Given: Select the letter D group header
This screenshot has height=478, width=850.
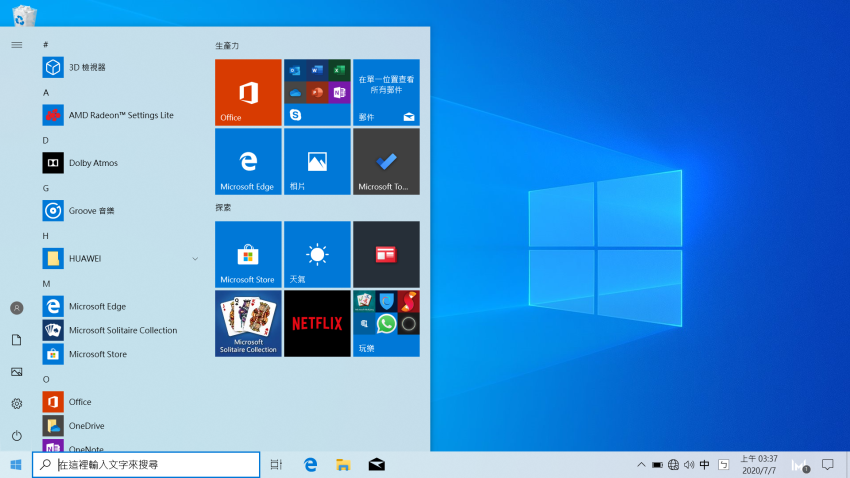Looking at the screenshot, I should (x=46, y=140).
